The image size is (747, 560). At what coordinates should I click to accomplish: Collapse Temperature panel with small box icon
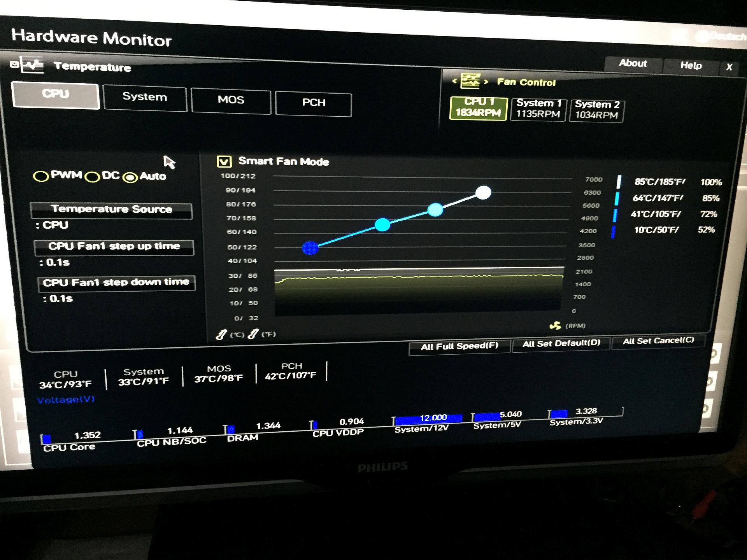click(14, 65)
